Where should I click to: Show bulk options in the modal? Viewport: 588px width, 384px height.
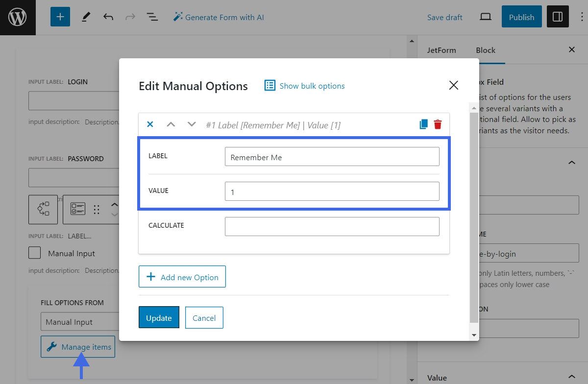pos(312,86)
